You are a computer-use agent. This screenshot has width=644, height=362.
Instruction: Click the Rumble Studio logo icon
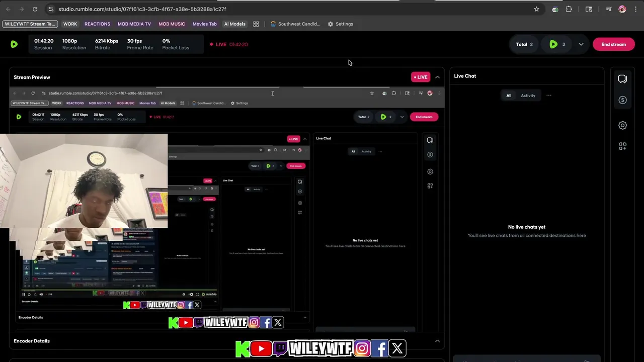click(14, 44)
